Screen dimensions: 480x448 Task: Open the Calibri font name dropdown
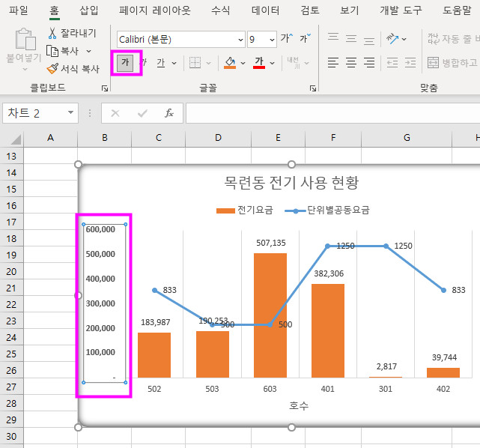[x=240, y=40]
